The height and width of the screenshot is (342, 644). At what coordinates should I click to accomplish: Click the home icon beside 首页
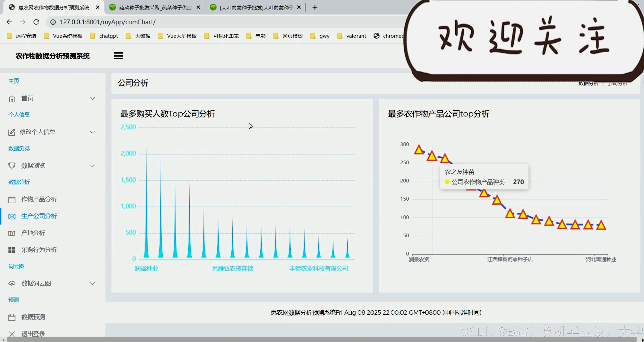tap(12, 99)
